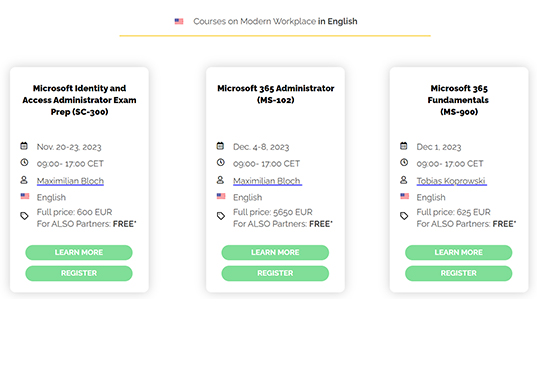Viewport: 537px width, 367px height.
Task: Open Learn More for Microsoft 365 Administrator
Action: point(275,252)
